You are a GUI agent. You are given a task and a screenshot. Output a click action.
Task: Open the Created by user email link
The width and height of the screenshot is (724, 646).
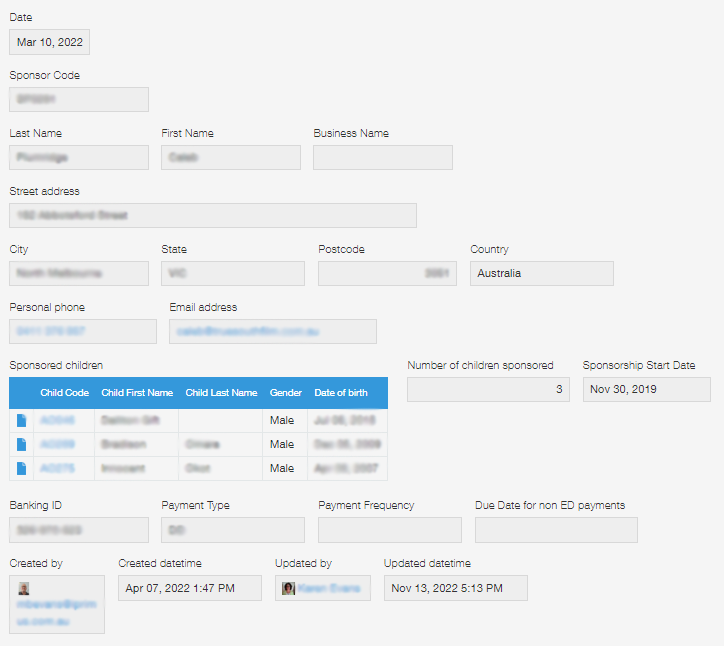(x=56, y=612)
